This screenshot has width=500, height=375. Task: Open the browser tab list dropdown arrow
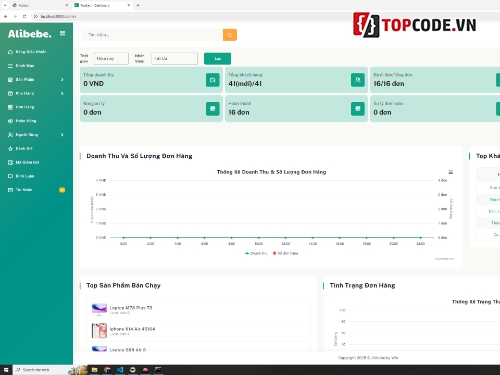tap(5, 5)
